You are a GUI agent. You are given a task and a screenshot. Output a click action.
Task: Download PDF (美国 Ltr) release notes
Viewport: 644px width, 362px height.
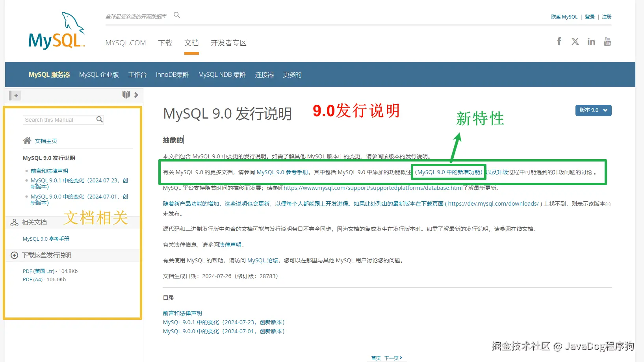39,271
